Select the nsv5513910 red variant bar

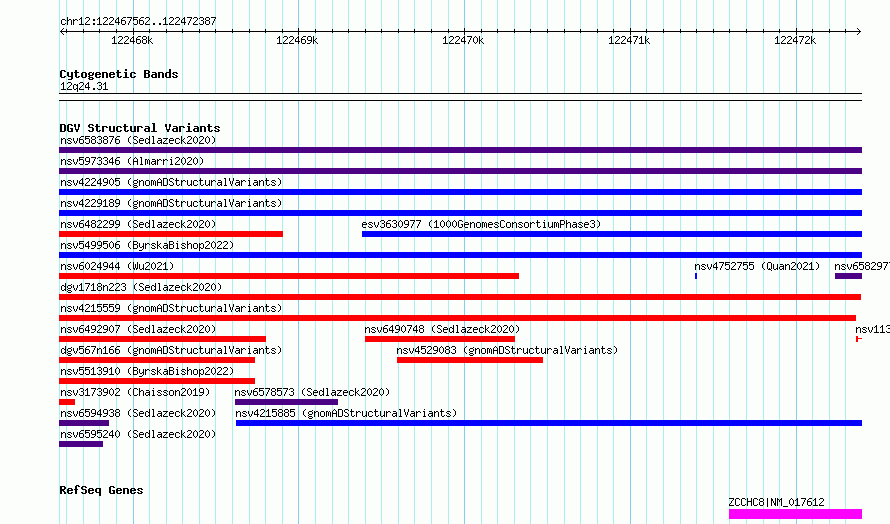(157, 381)
